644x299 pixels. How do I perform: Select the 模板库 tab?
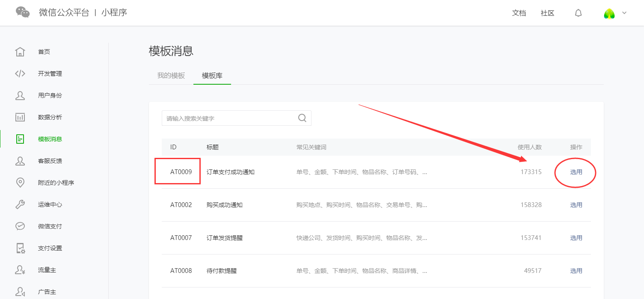pyautogui.click(x=212, y=76)
